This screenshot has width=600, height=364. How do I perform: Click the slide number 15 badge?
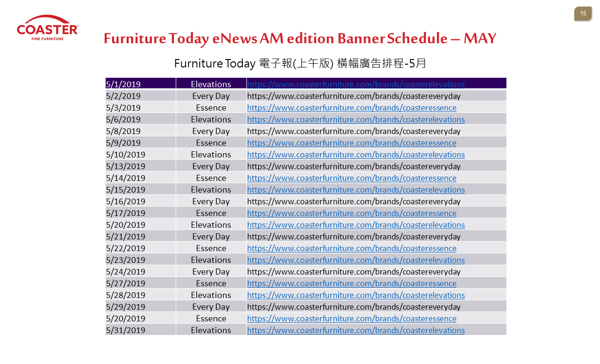click(583, 14)
